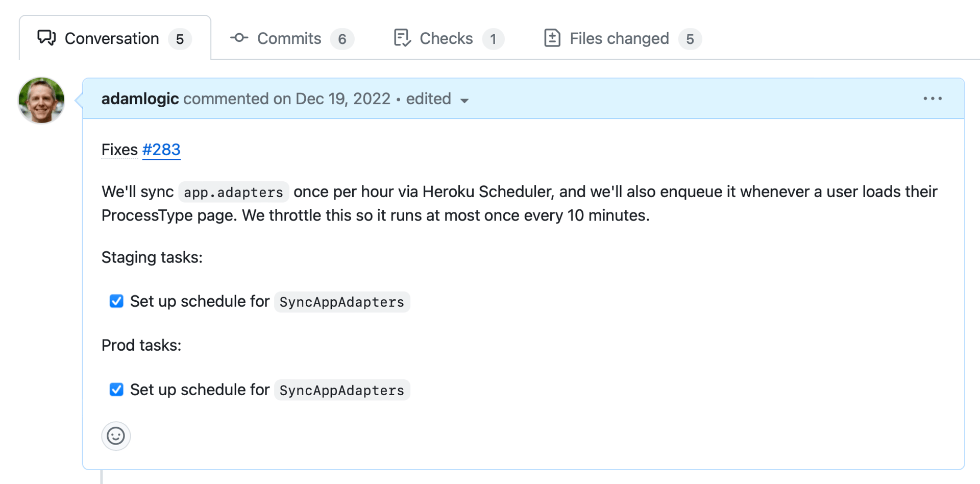Click the speech bubble icon on Conversation tab

point(46,38)
